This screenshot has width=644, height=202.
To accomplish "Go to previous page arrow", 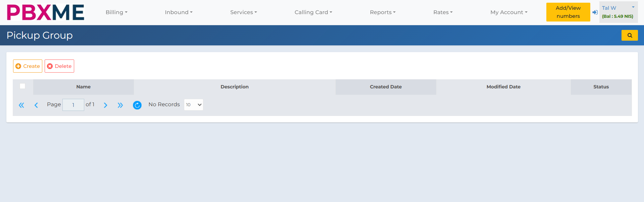I will (36, 105).
